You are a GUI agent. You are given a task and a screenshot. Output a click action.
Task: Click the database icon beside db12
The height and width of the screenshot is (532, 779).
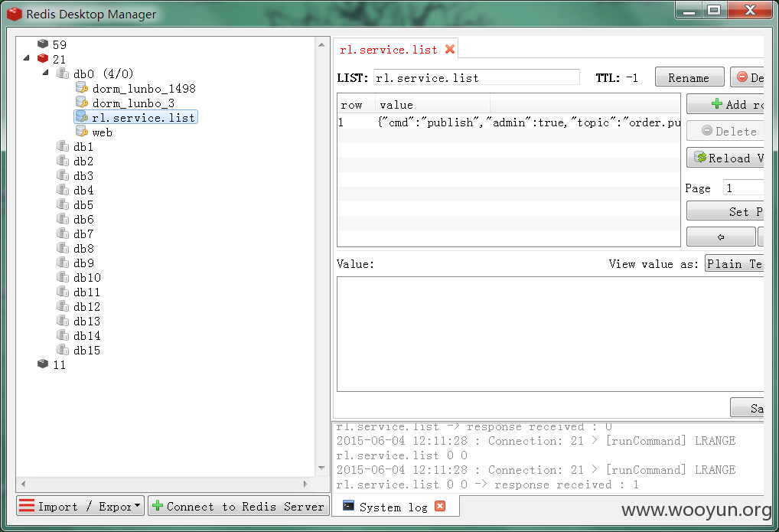[63, 306]
